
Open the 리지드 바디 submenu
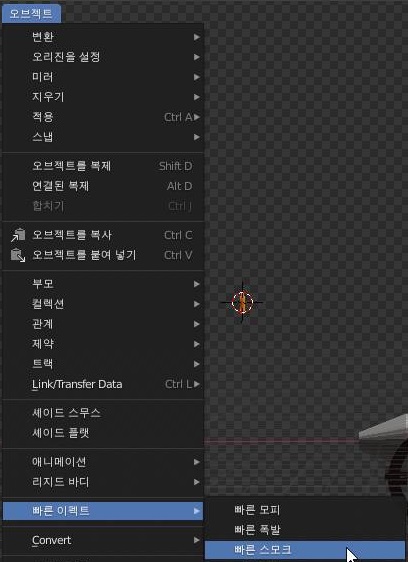tap(103, 482)
